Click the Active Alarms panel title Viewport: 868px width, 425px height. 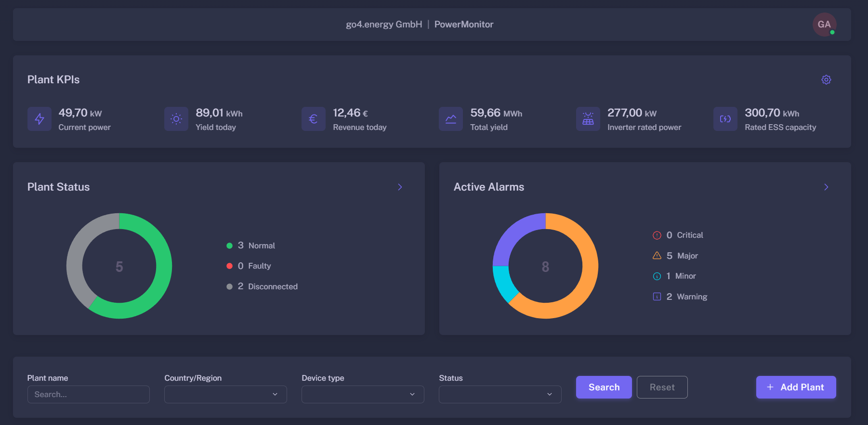(x=489, y=187)
